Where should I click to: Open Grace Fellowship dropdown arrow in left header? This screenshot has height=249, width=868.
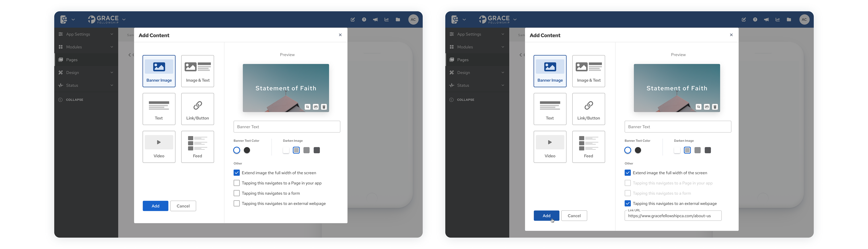click(124, 19)
